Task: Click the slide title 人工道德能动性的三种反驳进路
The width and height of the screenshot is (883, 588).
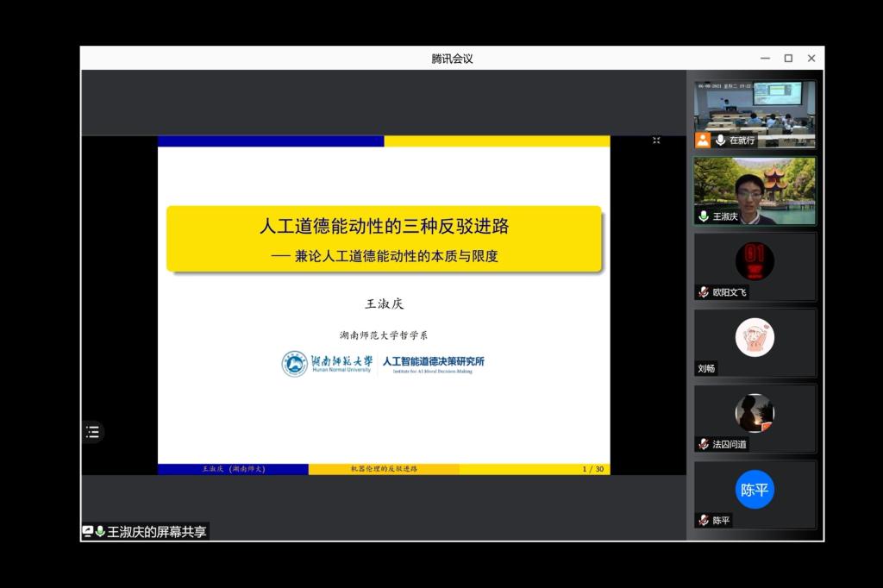Action: pyautogui.click(x=384, y=227)
